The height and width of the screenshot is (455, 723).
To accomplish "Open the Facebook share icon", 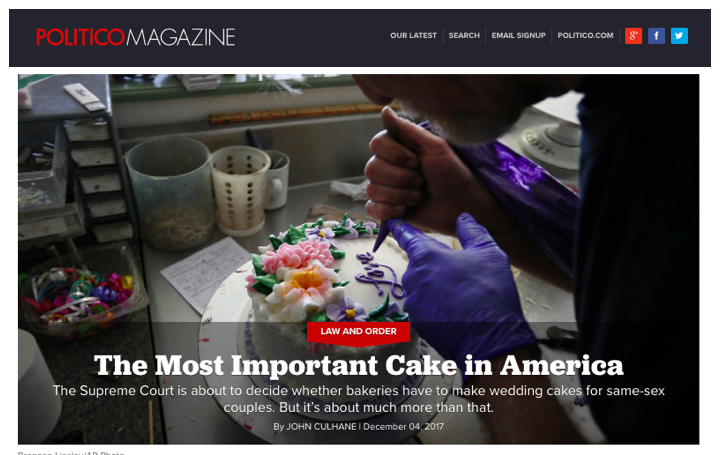I will click(656, 35).
